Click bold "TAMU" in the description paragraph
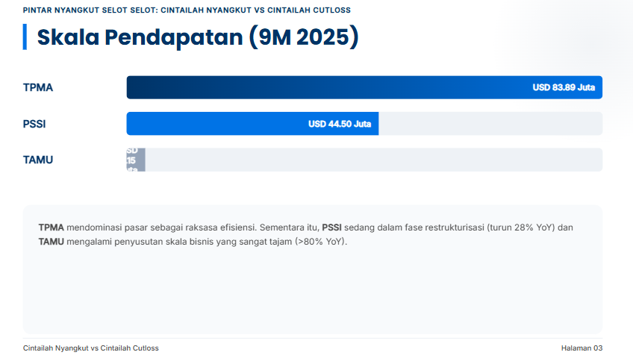 click(51, 242)
